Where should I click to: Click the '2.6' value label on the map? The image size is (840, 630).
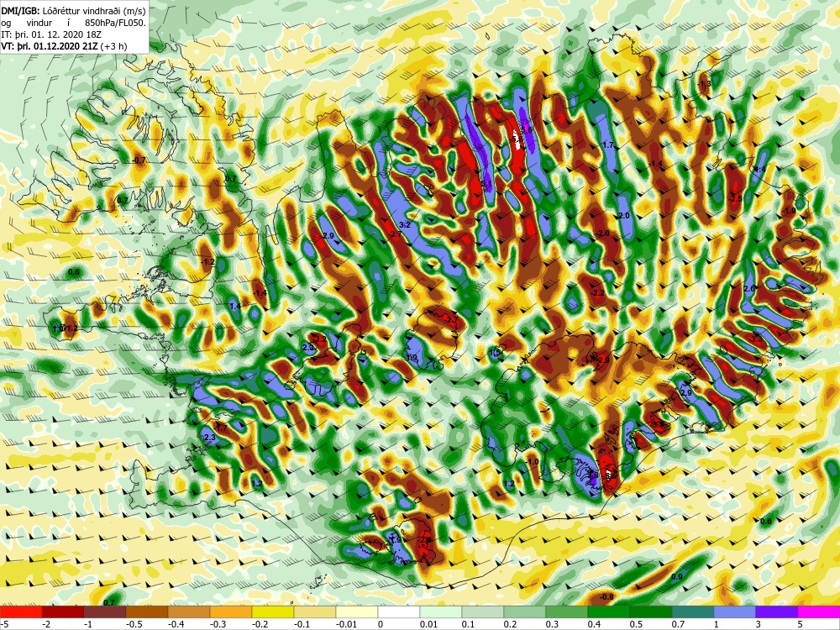click(x=749, y=288)
